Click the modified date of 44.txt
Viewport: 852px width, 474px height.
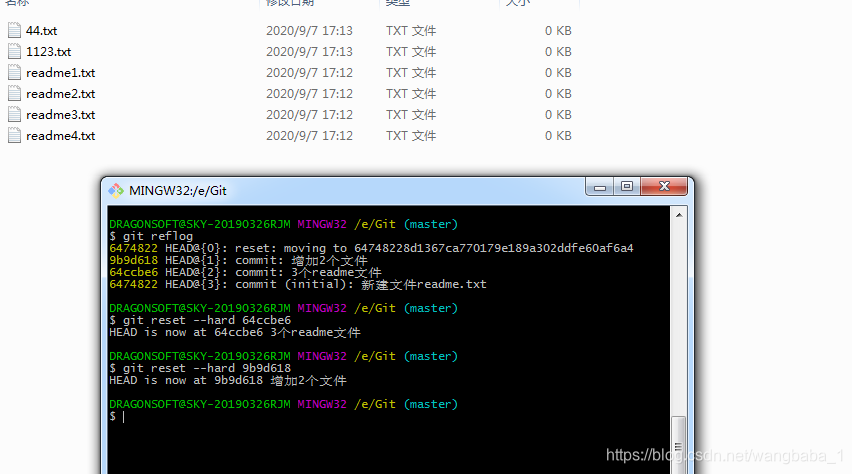[309, 30]
